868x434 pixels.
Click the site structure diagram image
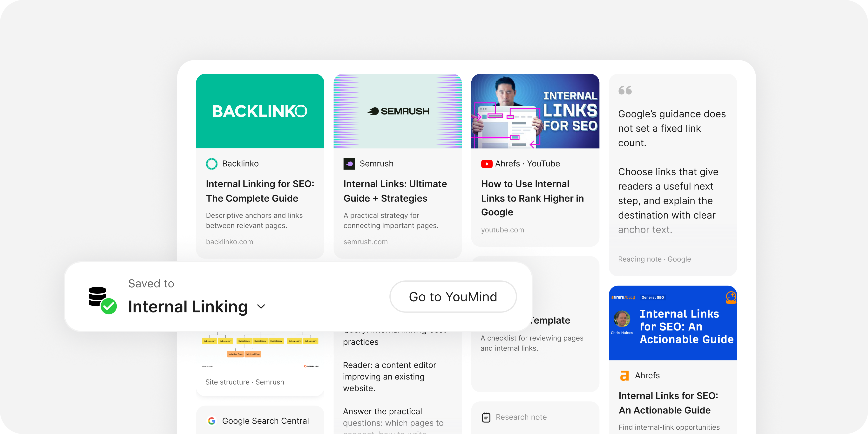coord(260,350)
